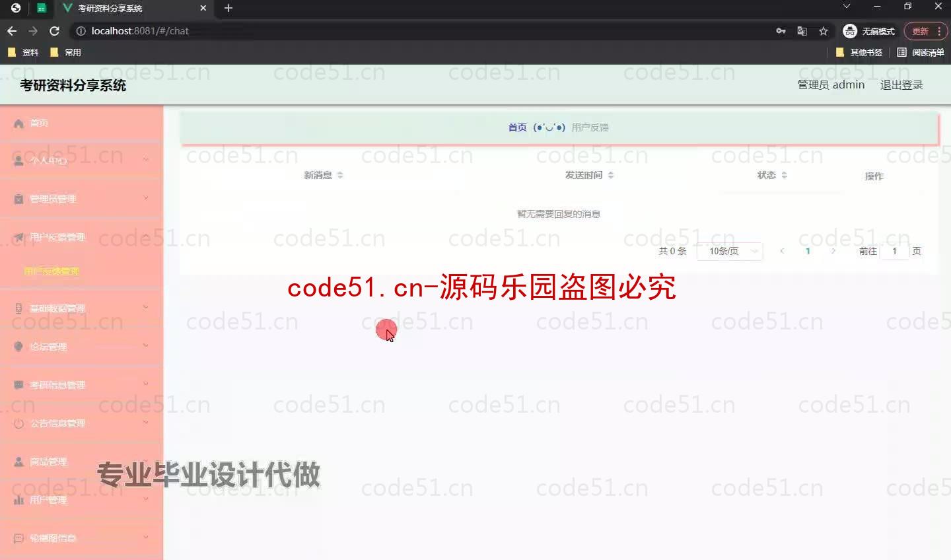The width and height of the screenshot is (951, 560).
Task: Click the person icon beside 个人中心
Action: [x=18, y=160]
